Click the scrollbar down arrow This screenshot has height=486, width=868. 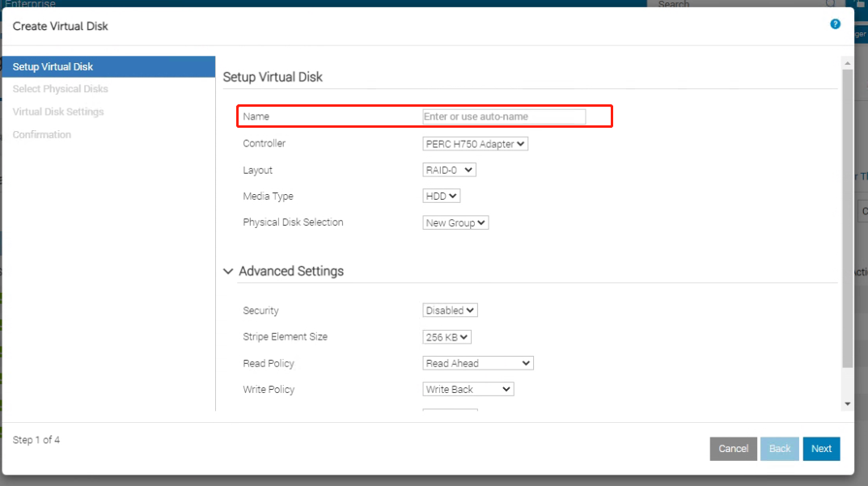pos(847,403)
